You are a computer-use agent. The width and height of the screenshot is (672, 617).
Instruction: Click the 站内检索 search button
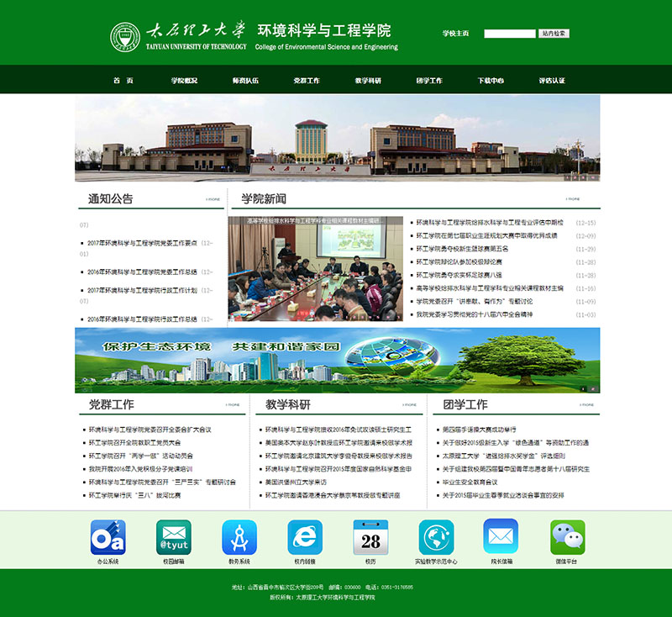coord(554,34)
